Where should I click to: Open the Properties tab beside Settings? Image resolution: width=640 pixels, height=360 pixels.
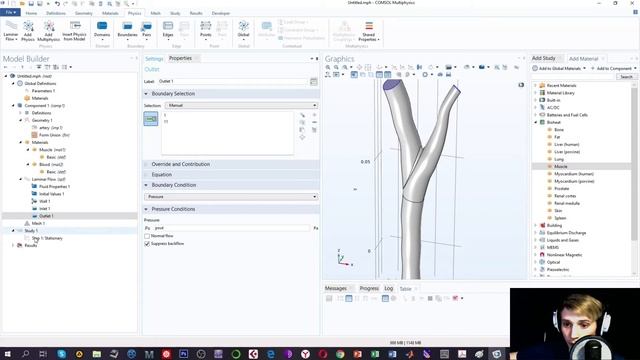[x=180, y=58]
